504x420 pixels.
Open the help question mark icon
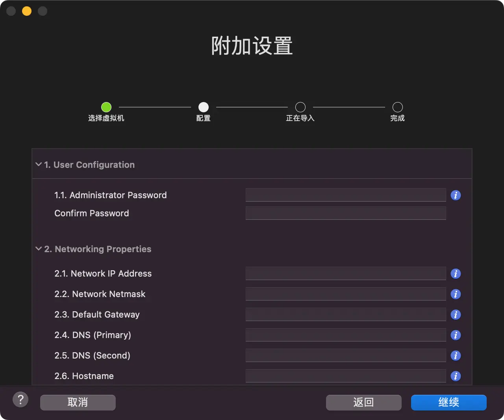coord(20,399)
